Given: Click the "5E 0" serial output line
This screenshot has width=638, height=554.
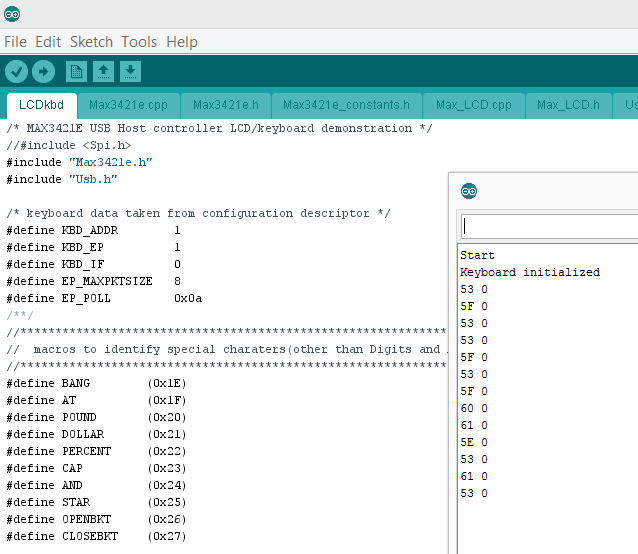Looking at the screenshot, I should pos(474,442).
